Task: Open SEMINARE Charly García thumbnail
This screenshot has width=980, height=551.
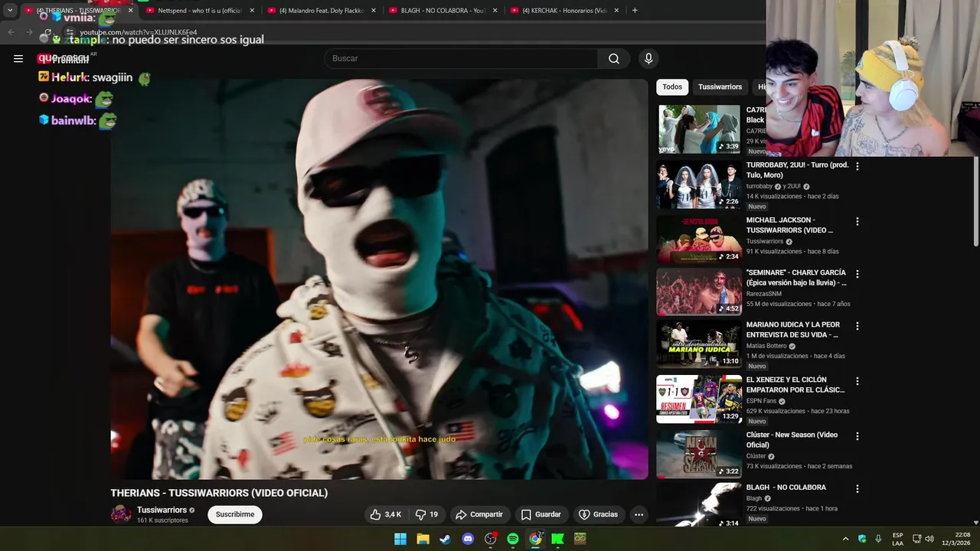Action: click(699, 292)
